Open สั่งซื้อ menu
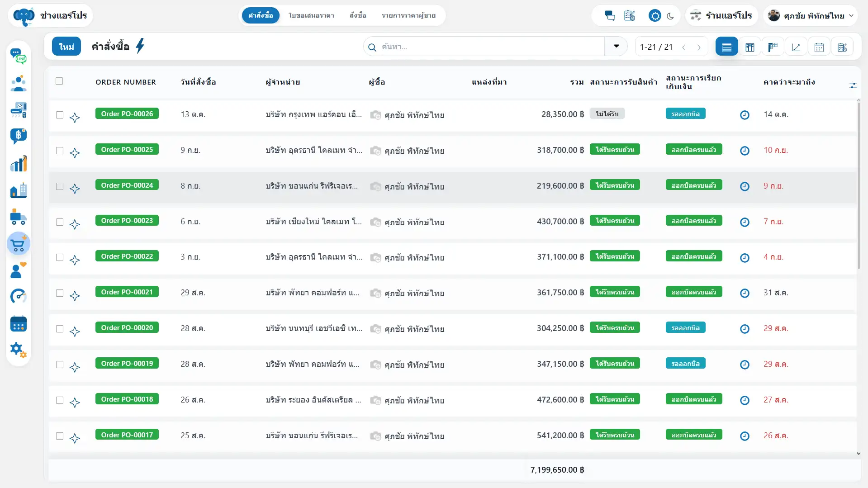 358,15
